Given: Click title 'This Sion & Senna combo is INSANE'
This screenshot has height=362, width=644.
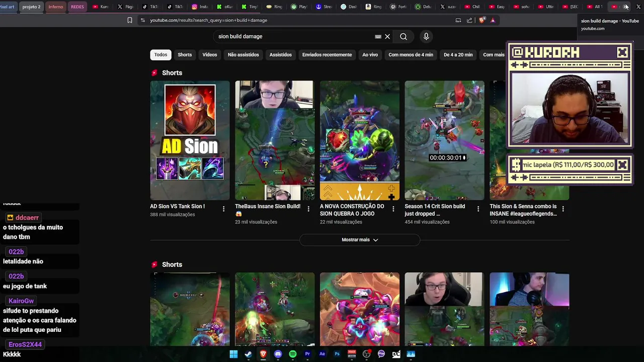Looking at the screenshot, I should pyautogui.click(x=523, y=210).
